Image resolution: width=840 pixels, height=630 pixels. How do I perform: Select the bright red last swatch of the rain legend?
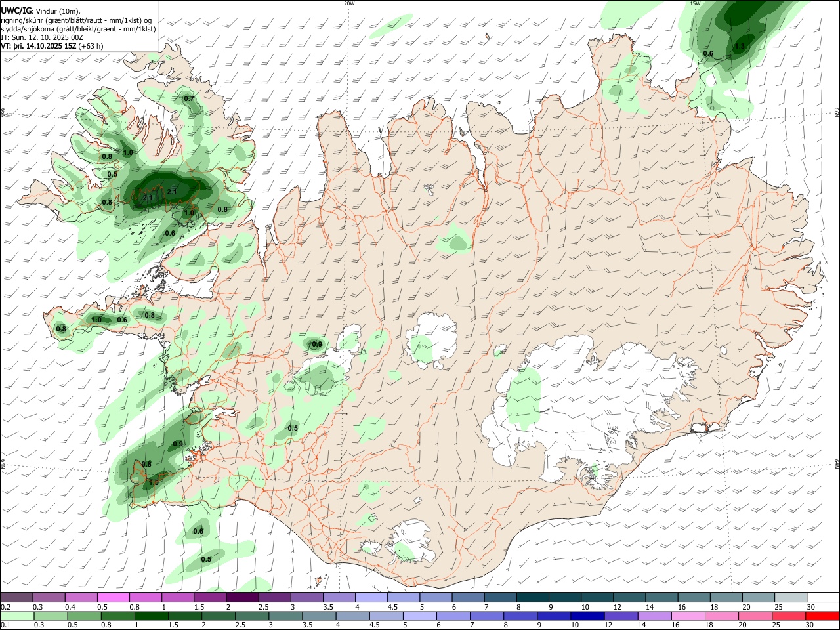pos(822,616)
